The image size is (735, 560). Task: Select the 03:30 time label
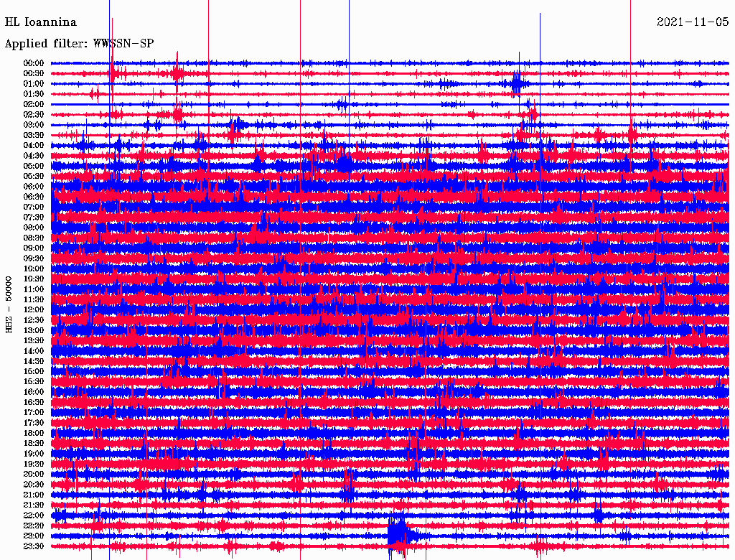point(34,135)
